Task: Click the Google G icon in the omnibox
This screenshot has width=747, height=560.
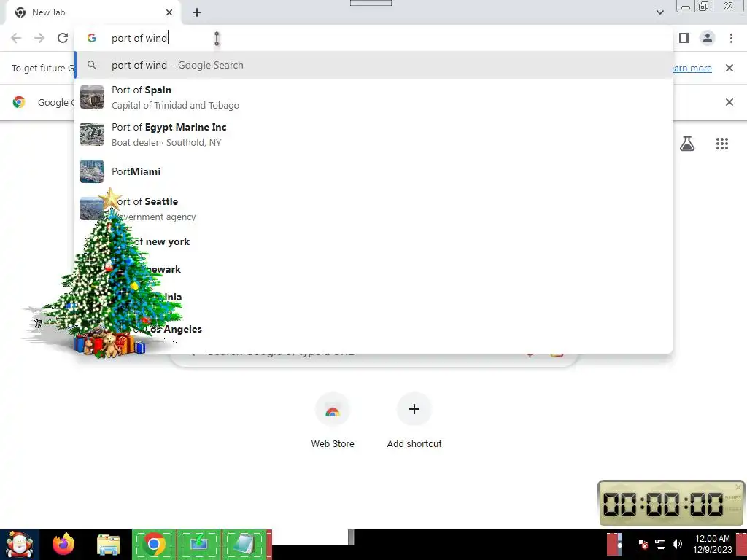Action: [92, 38]
